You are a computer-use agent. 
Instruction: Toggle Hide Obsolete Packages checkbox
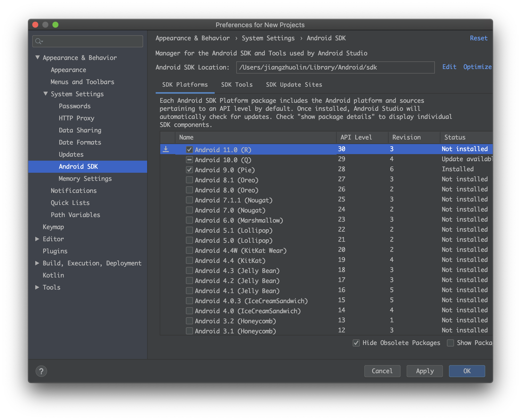356,343
